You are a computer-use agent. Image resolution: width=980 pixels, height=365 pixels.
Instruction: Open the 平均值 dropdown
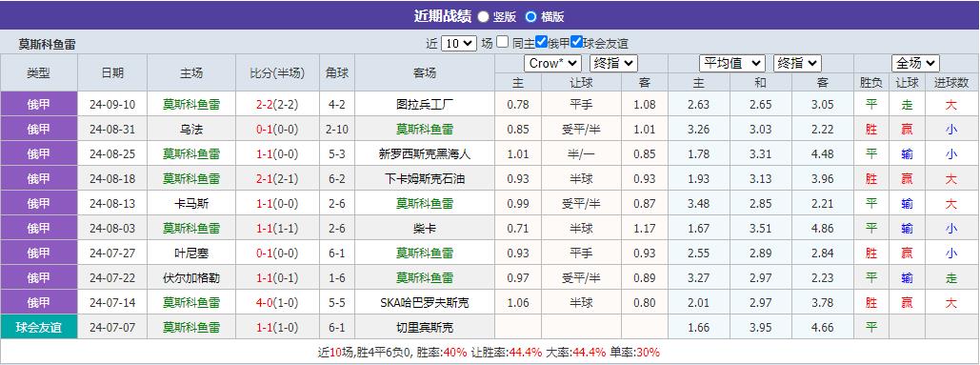pos(731,63)
